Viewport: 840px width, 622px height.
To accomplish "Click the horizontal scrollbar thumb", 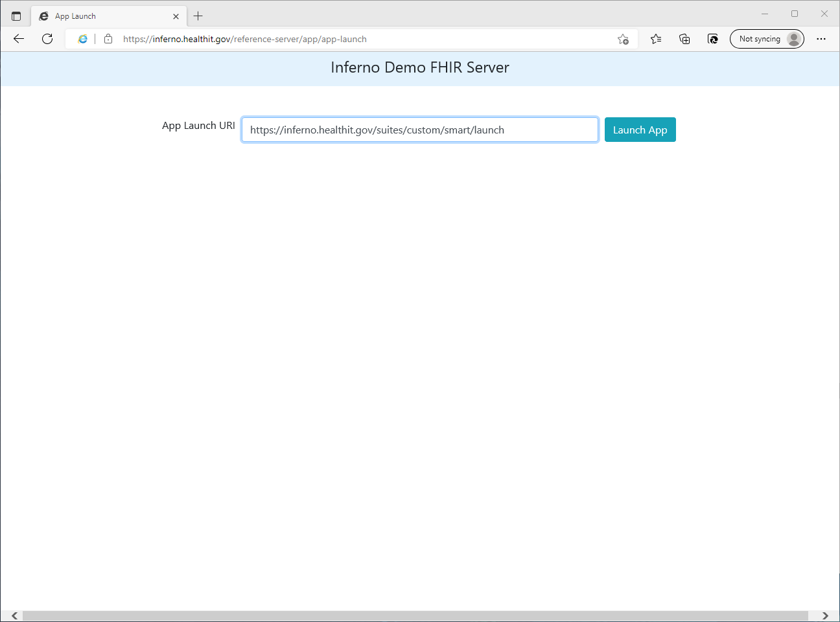I will (x=415, y=616).
